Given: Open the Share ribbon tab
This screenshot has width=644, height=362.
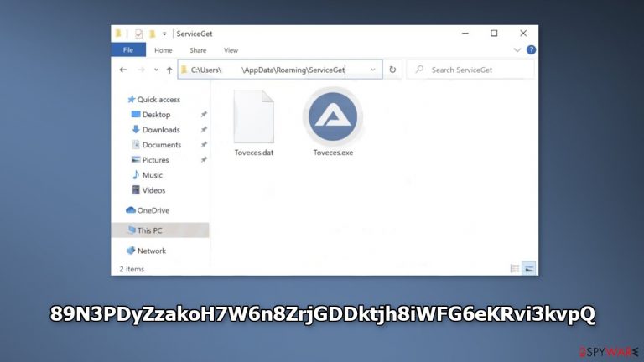Looking at the screenshot, I should (198, 50).
